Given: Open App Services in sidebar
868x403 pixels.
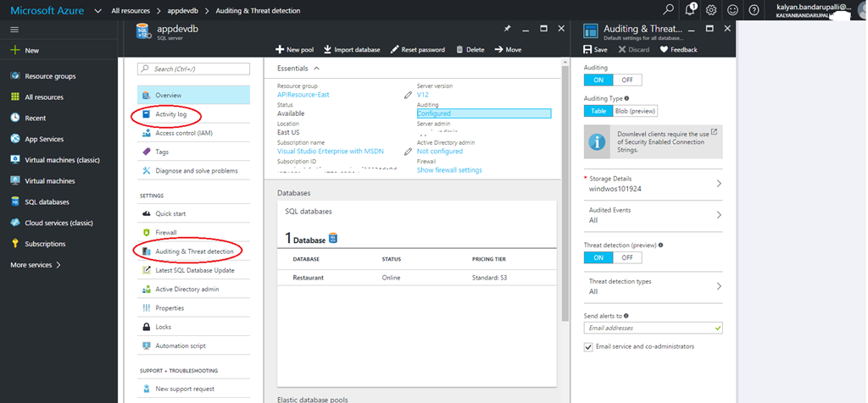Looking at the screenshot, I should [x=37, y=140].
